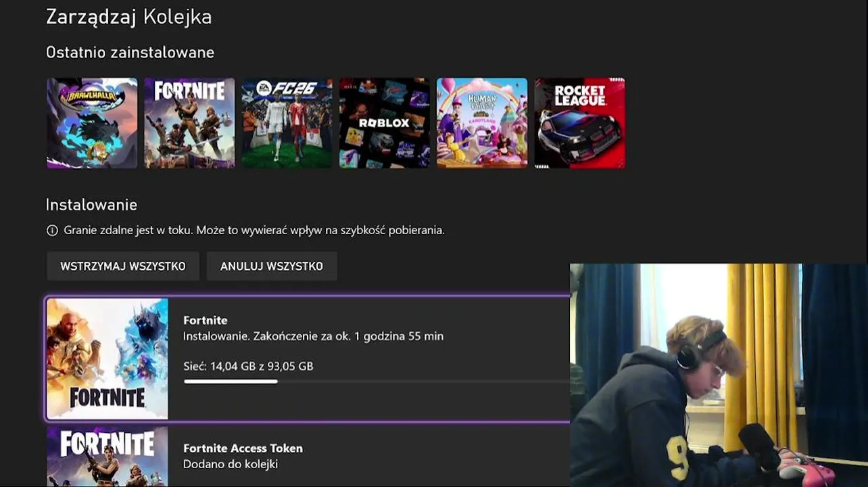Open the Human Fall Flat tile
The image size is (868, 487).
click(x=482, y=123)
